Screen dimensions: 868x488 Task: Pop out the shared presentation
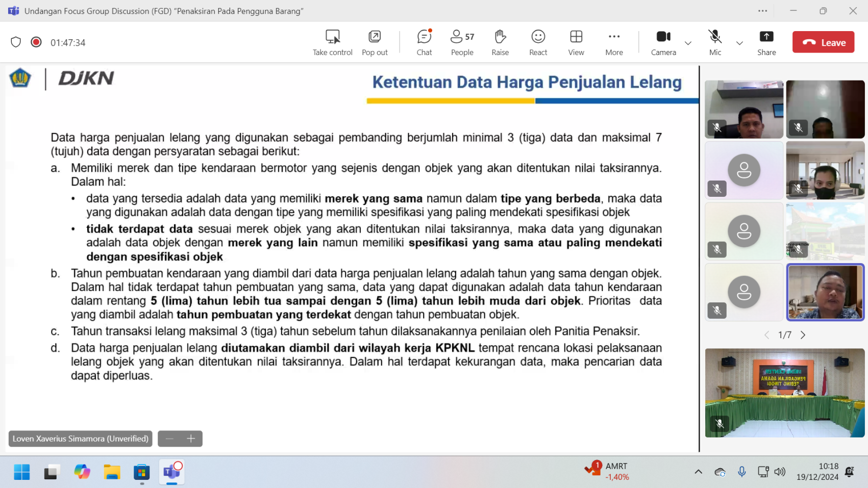coord(375,42)
